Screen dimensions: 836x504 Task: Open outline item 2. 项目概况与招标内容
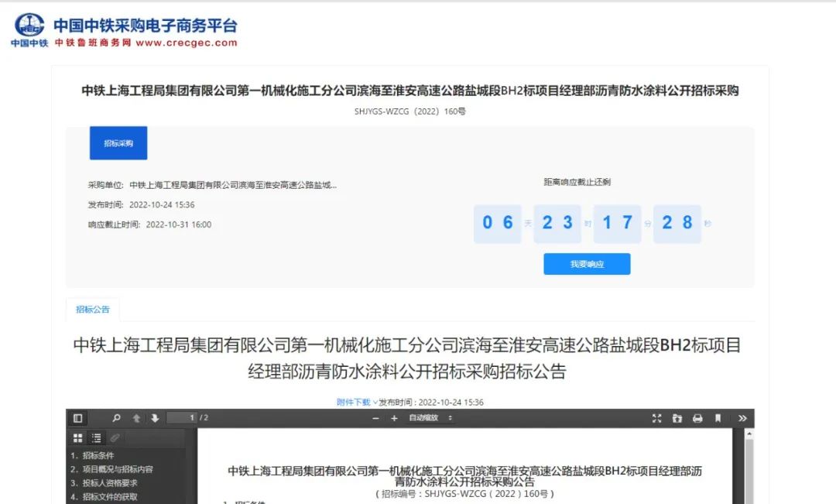[111, 469]
